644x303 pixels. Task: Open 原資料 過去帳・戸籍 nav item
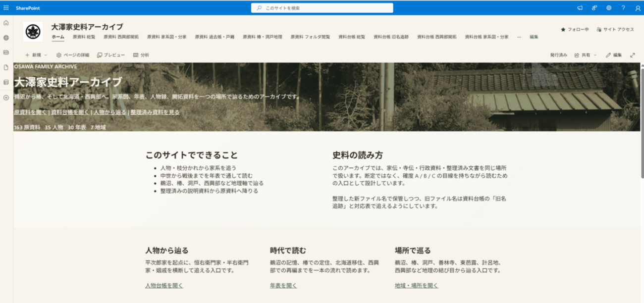(215, 37)
